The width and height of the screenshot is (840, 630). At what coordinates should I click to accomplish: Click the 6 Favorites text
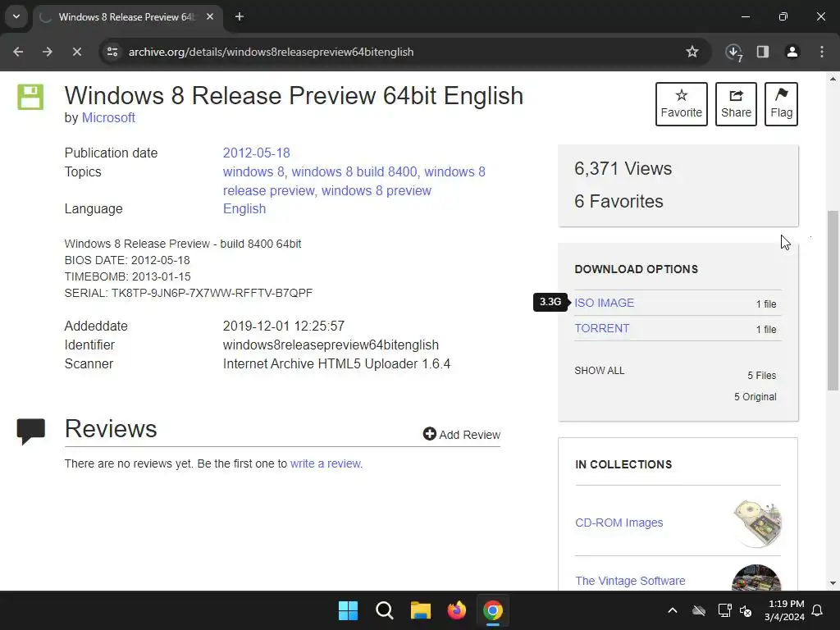click(x=619, y=202)
